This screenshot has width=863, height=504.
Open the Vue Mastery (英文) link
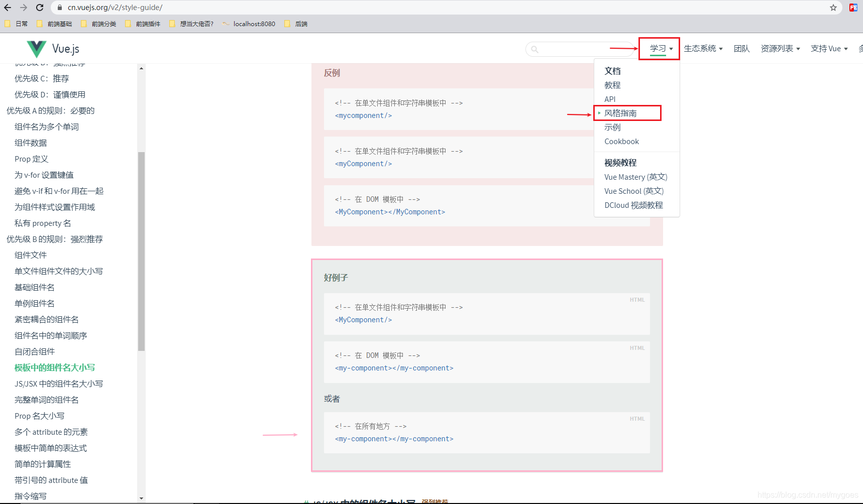point(636,177)
